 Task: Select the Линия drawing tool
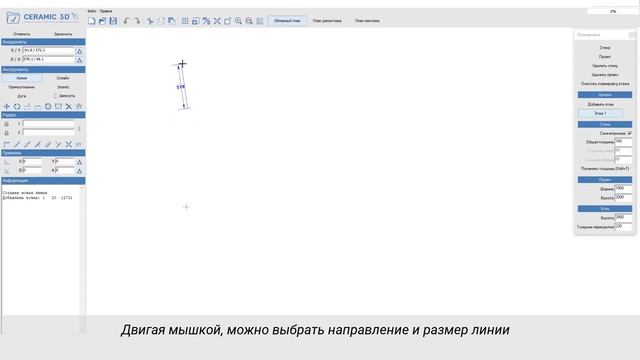pos(22,78)
